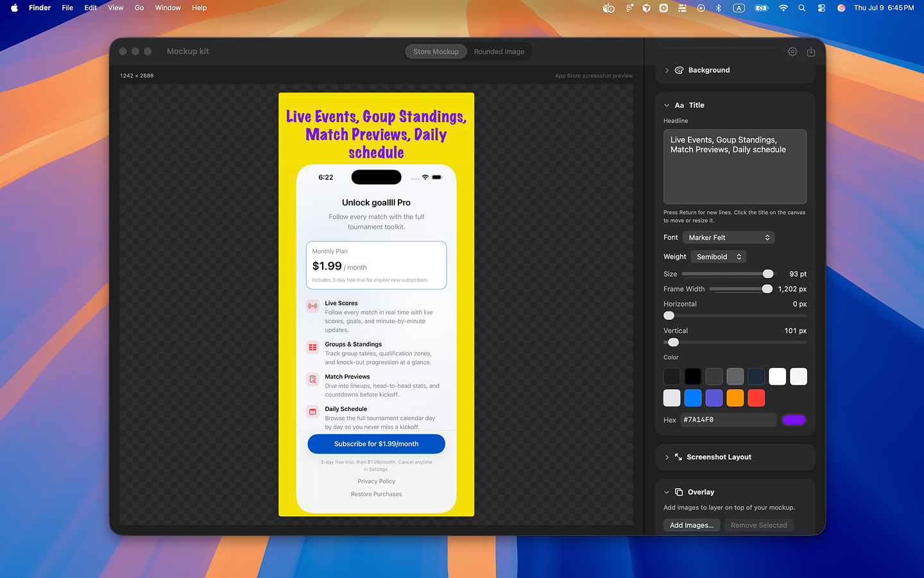The height and width of the screenshot is (578, 924).
Task: Click the ship warning menu bar icon
Action: pyautogui.click(x=609, y=8)
